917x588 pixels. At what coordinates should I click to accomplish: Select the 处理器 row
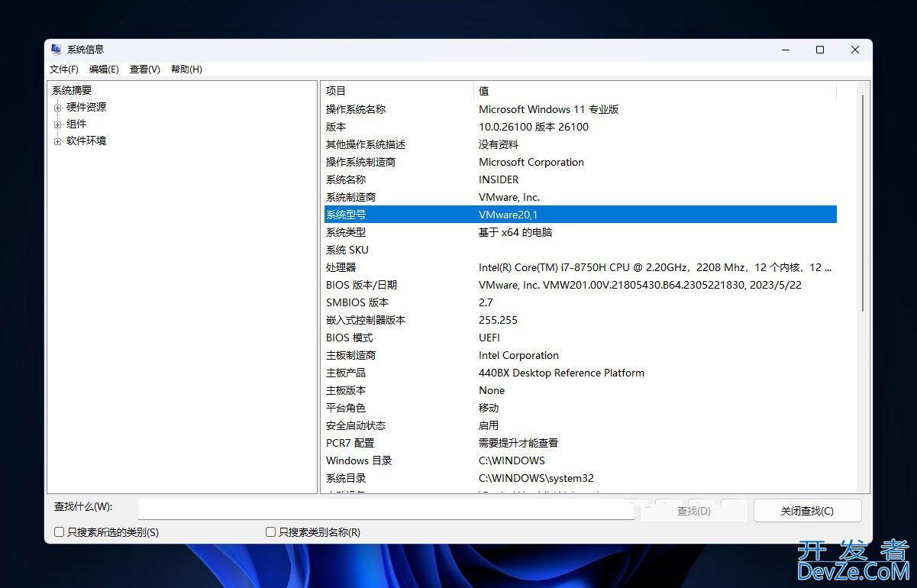580,267
